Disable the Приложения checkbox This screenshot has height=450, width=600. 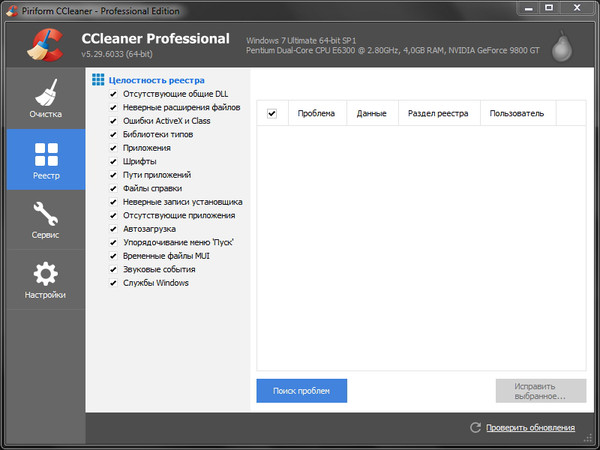pyautogui.click(x=113, y=148)
